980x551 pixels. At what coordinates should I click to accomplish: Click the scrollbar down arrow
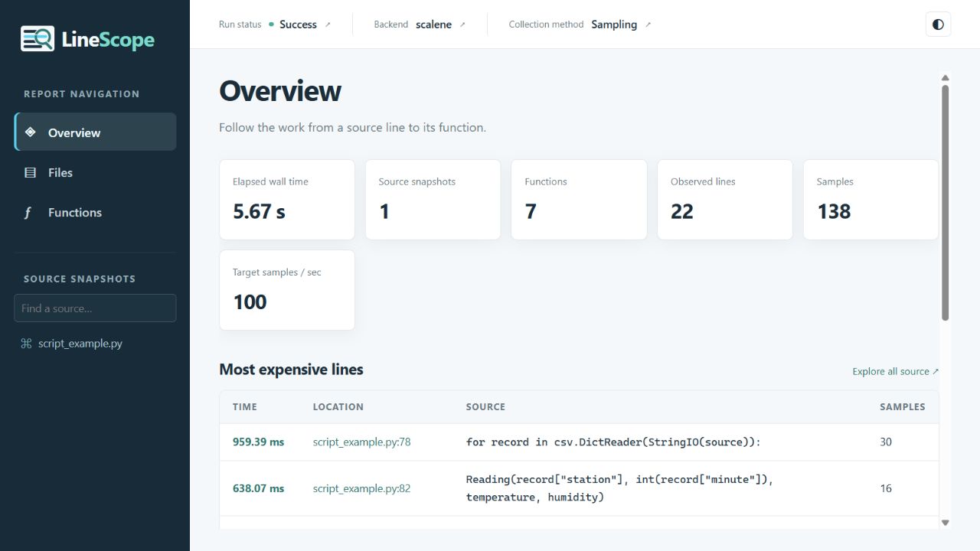(x=945, y=523)
